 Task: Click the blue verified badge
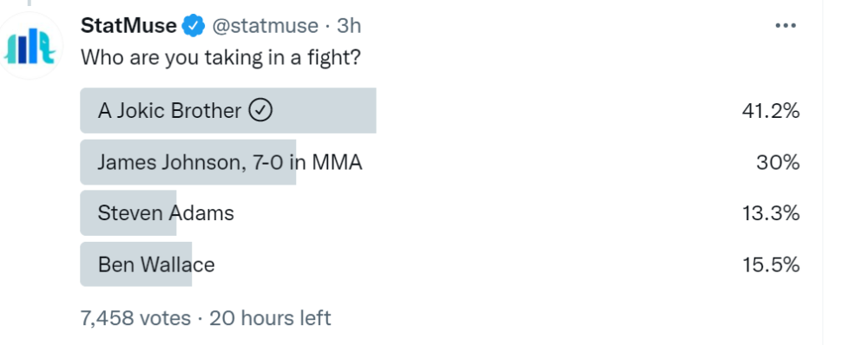(x=194, y=25)
